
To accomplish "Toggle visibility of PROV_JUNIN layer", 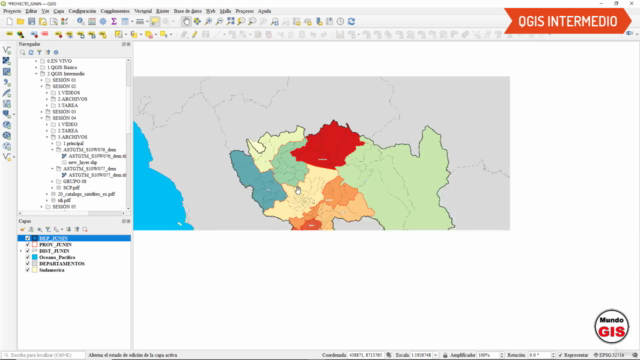I will tap(28, 244).
